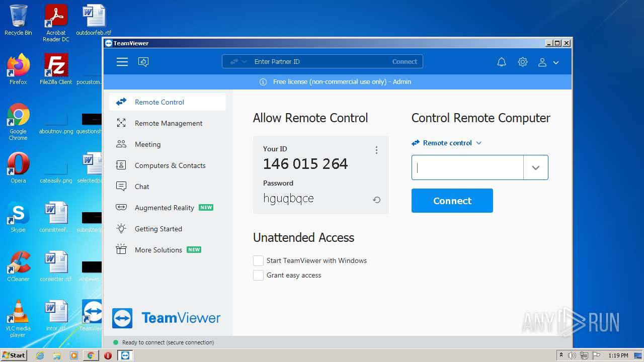The height and width of the screenshot is (362, 644).
Task: Click the big blue Connect button
Action: click(452, 201)
